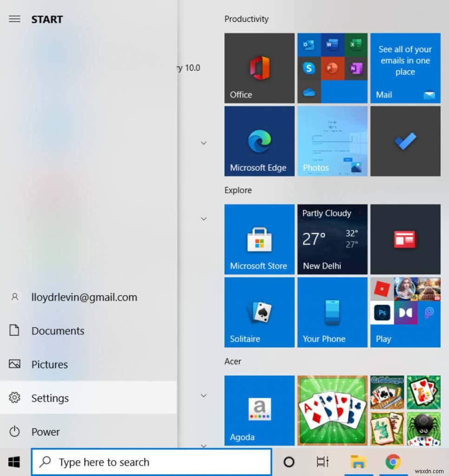Open the Photos tile
This screenshot has width=449, height=476.
[332, 141]
